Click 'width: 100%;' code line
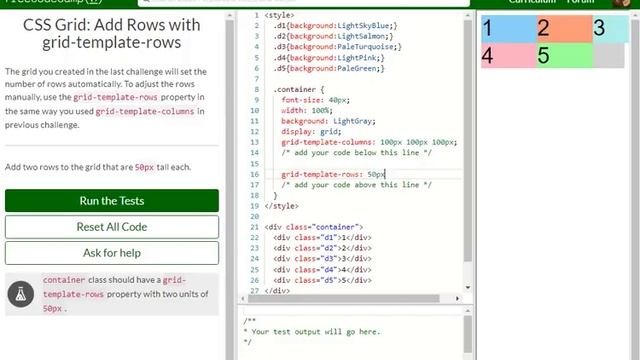 307,110
